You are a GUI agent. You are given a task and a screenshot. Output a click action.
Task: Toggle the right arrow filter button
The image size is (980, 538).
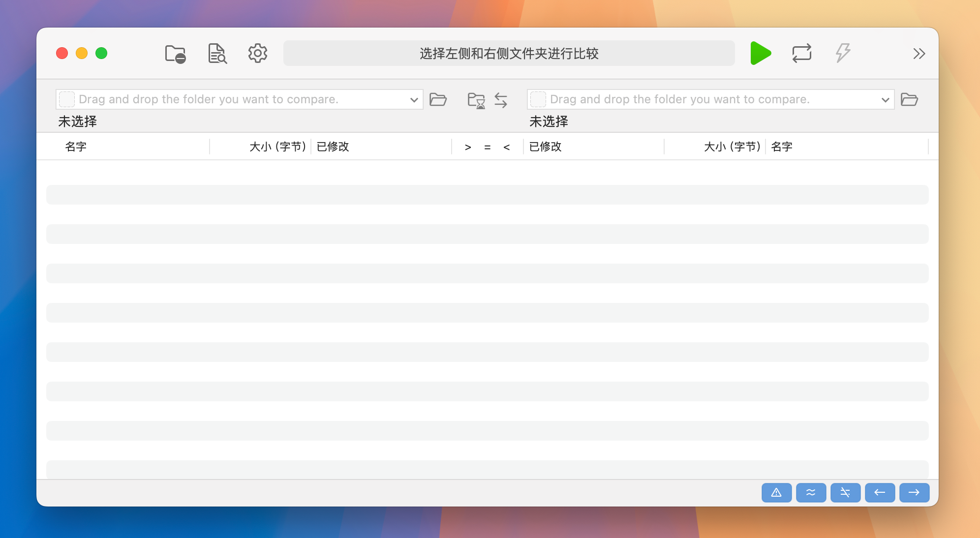914,492
